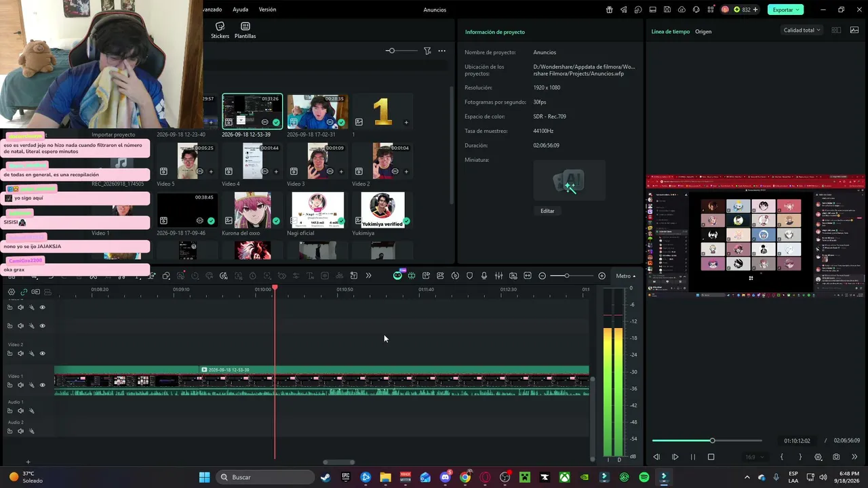Click the preview playback progress slider

(707, 441)
